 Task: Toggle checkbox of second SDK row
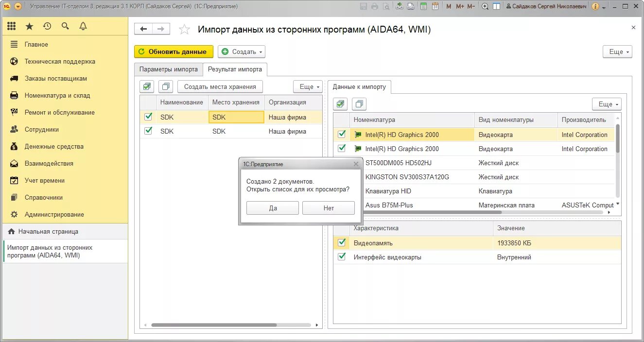coord(148,131)
